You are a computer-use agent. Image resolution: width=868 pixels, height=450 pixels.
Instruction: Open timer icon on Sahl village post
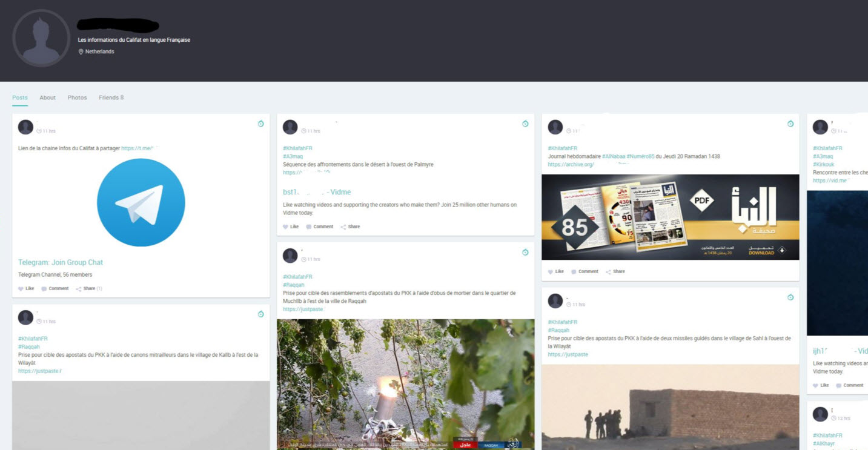tap(790, 297)
